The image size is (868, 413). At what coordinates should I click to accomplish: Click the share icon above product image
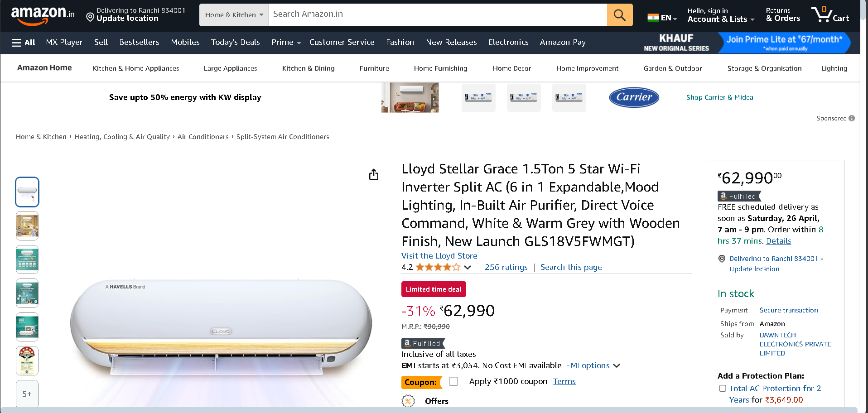point(374,174)
